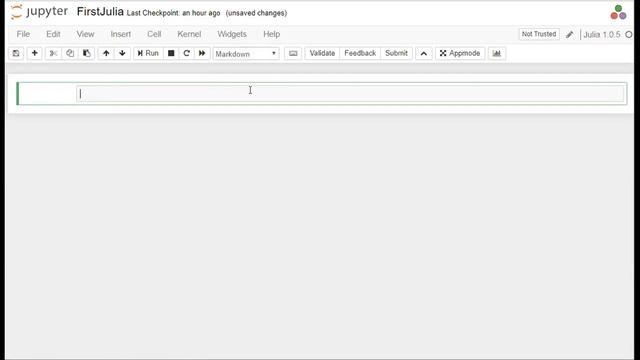Click the Last Checkpoint status text
The width and height of the screenshot is (640, 360).
[173, 13]
